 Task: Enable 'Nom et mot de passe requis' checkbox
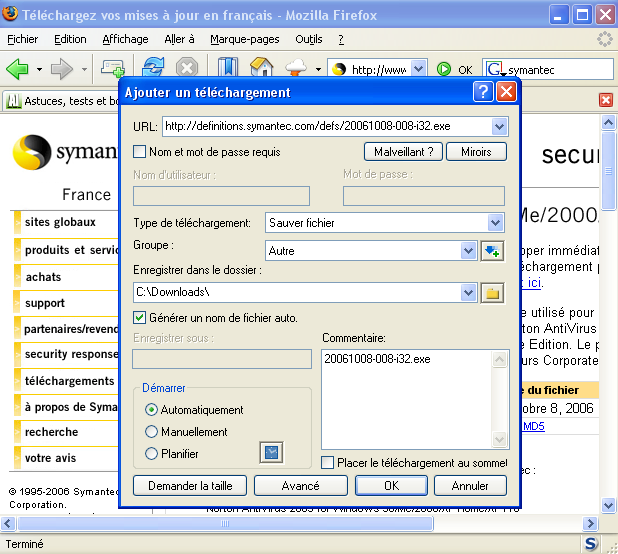click(x=140, y=152)
